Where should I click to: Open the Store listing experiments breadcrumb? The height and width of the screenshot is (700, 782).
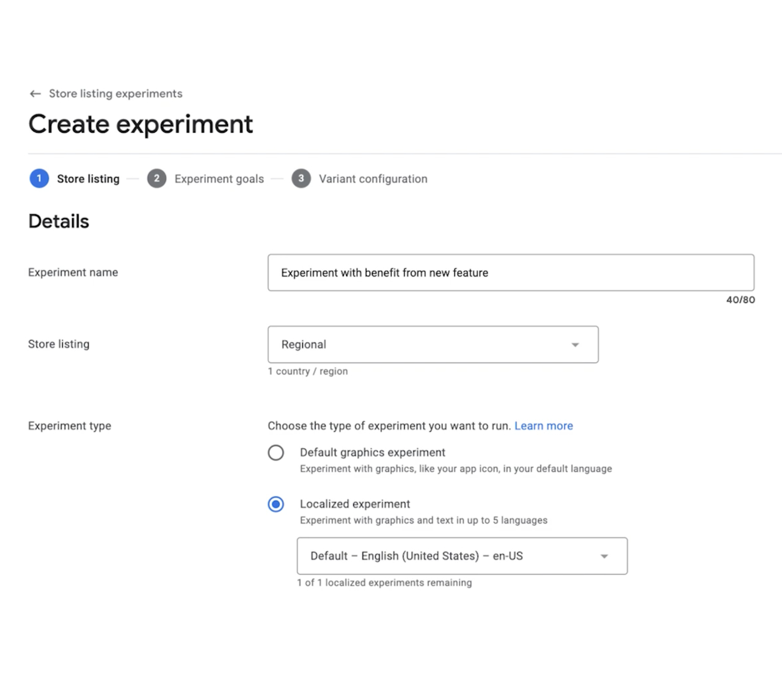115,93
